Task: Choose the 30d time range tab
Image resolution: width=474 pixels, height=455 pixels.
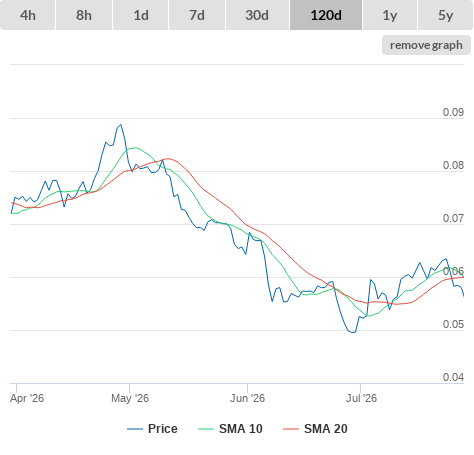Action: point(257,15)
